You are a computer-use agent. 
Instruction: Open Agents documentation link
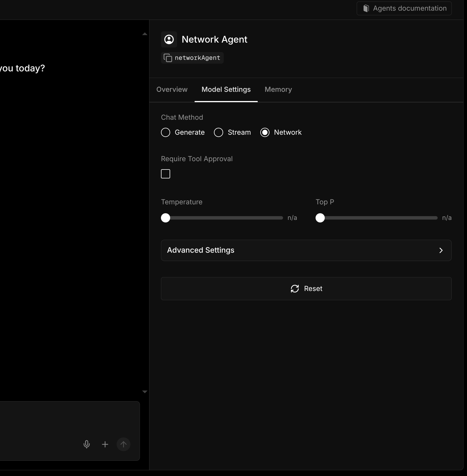tap(404, 8)
